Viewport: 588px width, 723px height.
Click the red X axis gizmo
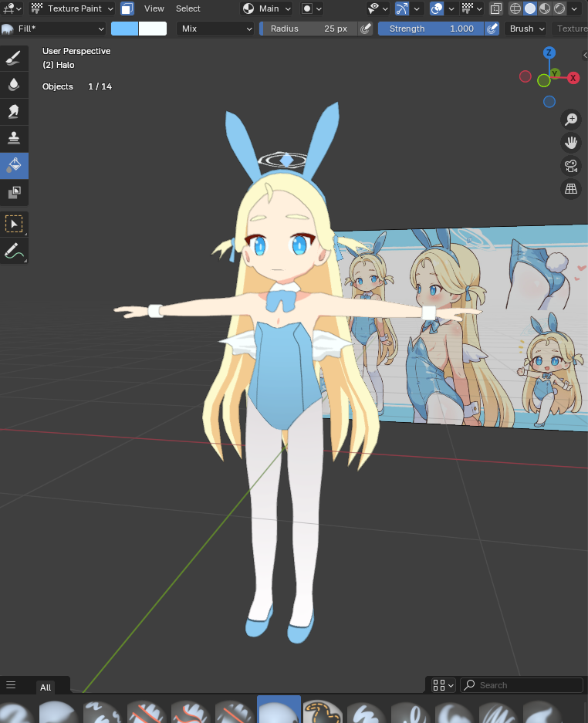(573, 78)
